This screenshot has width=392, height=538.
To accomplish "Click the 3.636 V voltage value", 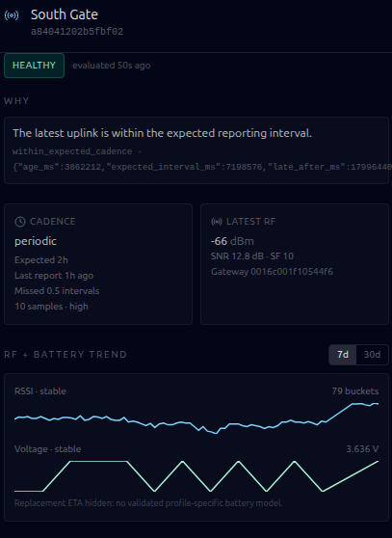I will click(x=362, y=449).
